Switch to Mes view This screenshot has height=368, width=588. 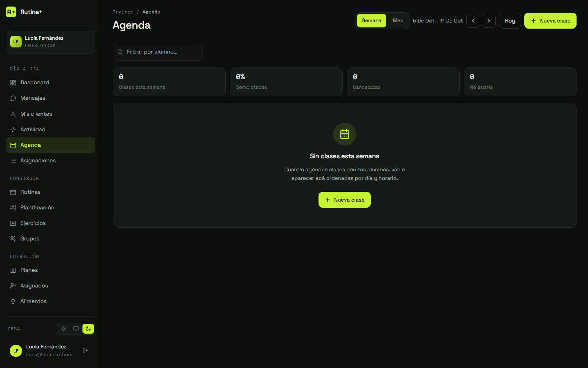tap(398, 21)
